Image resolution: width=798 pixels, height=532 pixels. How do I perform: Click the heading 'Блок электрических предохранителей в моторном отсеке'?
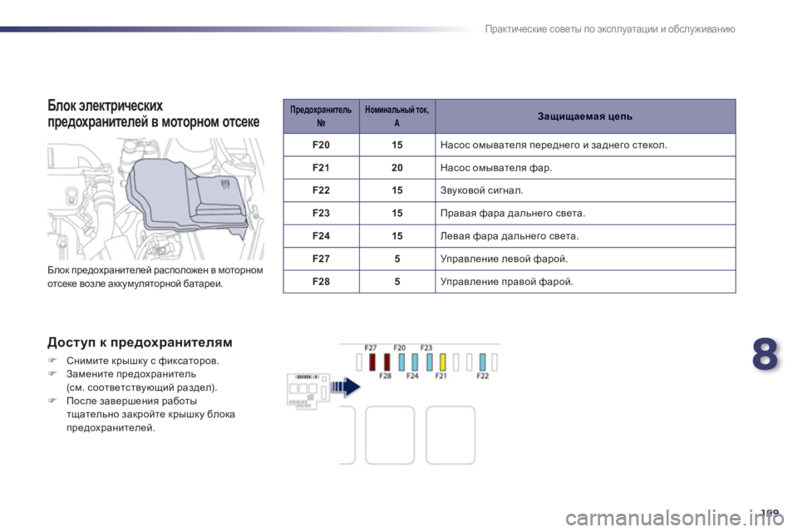click(x=153, y=114)
